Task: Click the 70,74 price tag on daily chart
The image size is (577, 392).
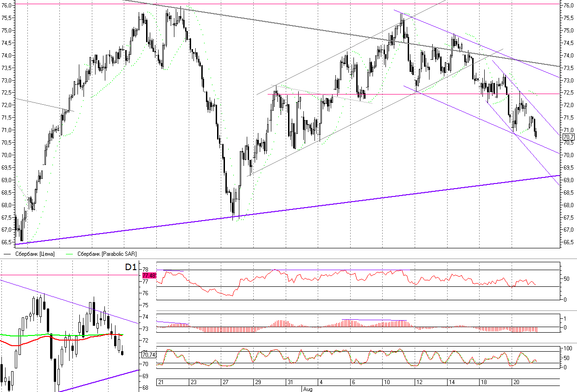Action: 148,354
